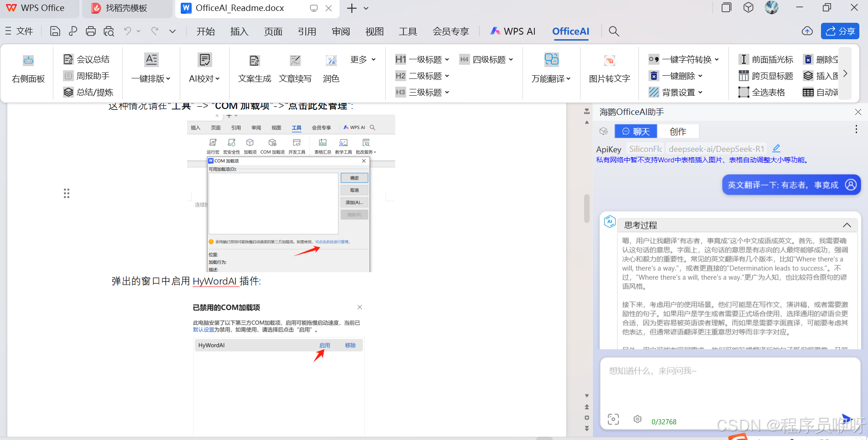Click the 删除空 delete tool icon

808,59
